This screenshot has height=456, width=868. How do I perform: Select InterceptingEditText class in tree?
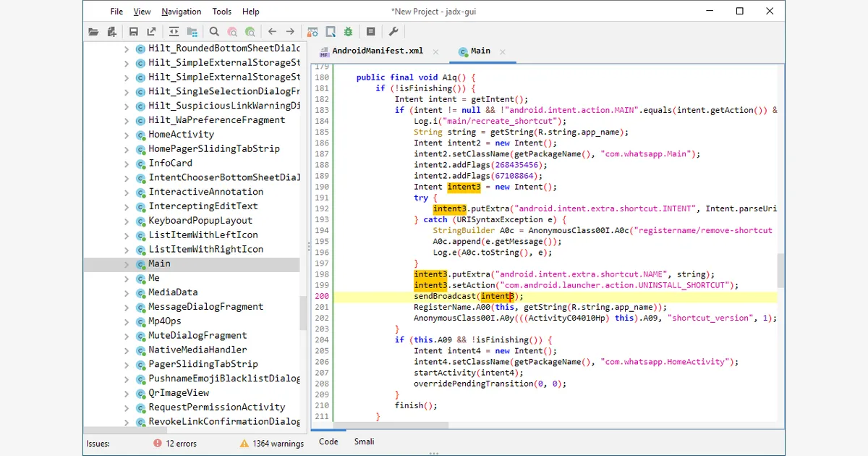pos(203,206)
